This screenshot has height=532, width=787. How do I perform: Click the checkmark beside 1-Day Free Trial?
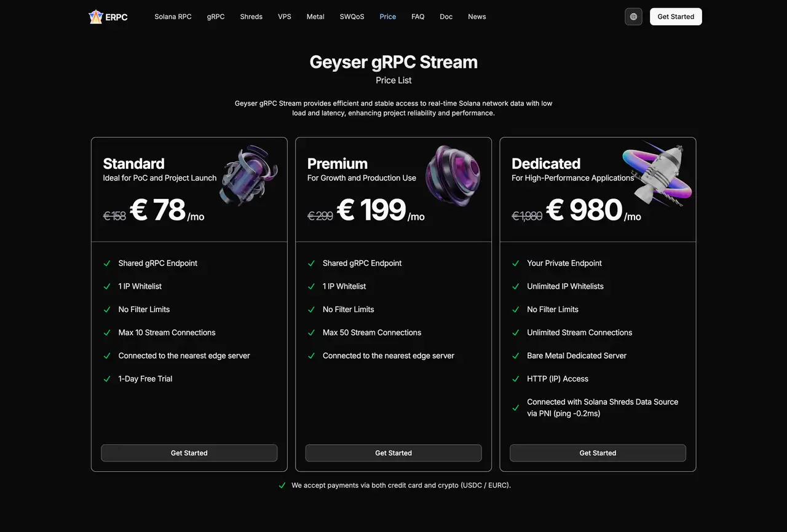pos(107,379)
